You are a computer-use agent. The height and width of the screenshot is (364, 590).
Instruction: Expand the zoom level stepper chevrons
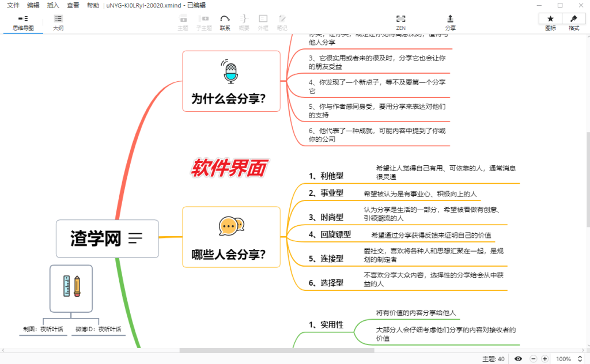point(579,358)
